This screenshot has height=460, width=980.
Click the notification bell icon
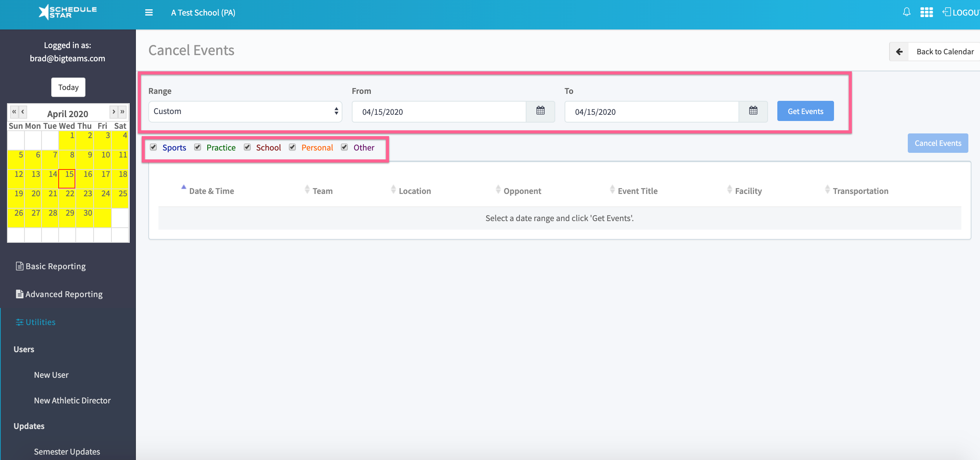906,12
